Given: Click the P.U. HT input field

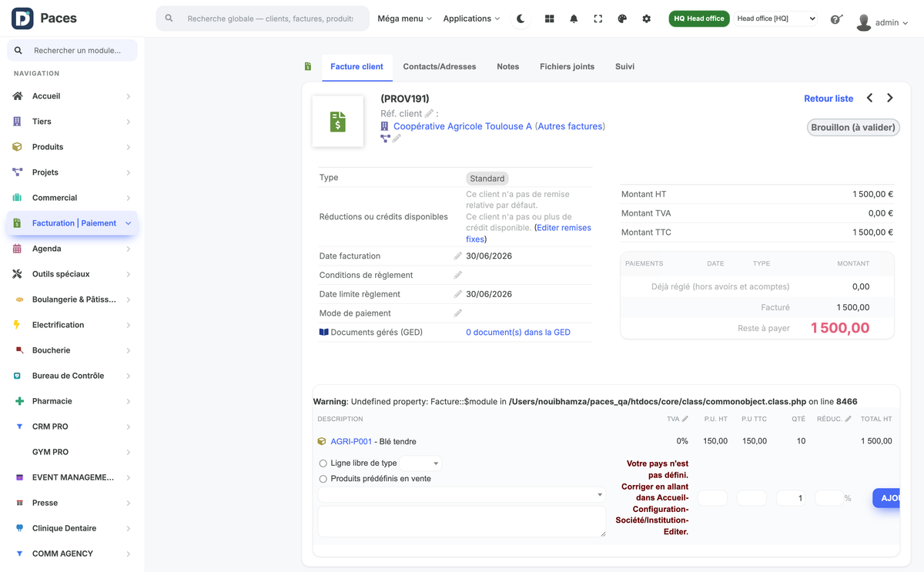Looking at the screenshot, I should click(x=713, y=498).
